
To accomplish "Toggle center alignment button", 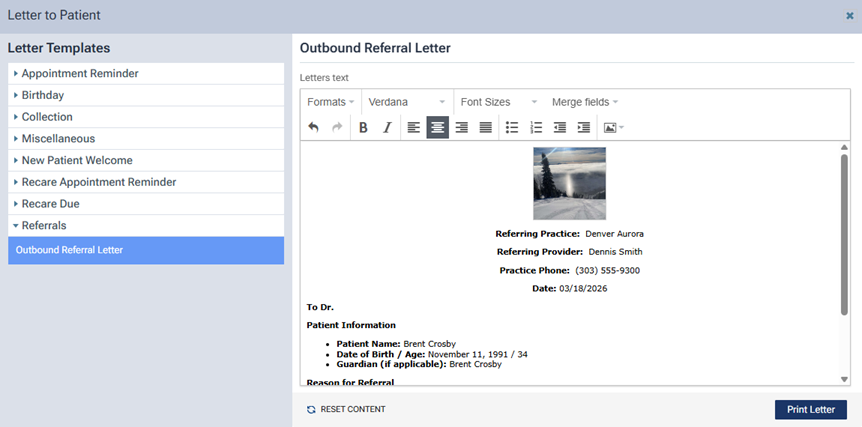I will coord(437,128).
